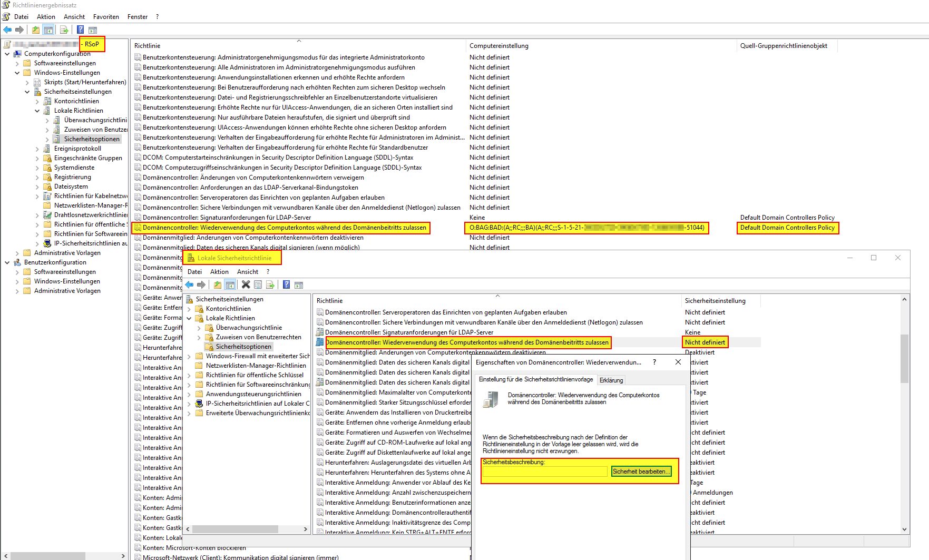Expand Softwareeinstellungen under Computerkonfiguration

17,63
